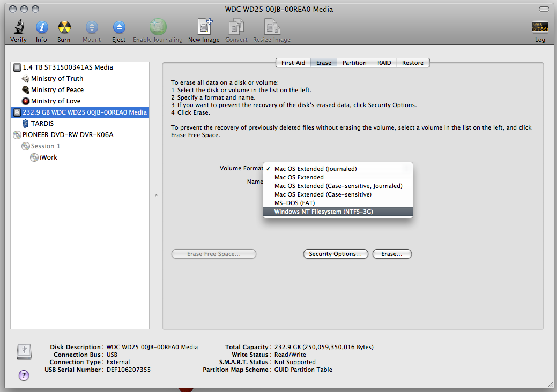557x392 pixels.
Task: Click the Connection Type value External
Action: (x=118, y=362)
